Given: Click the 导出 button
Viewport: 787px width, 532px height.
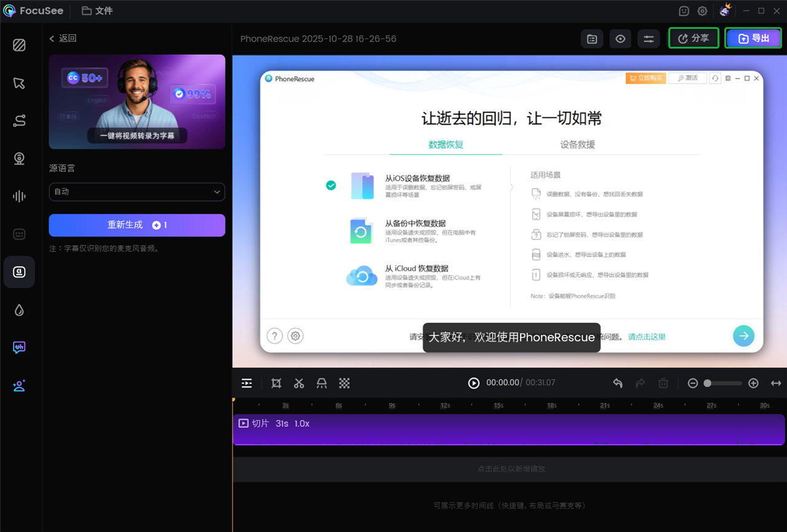Looking at the screenshot, I should tap(753, 38).
